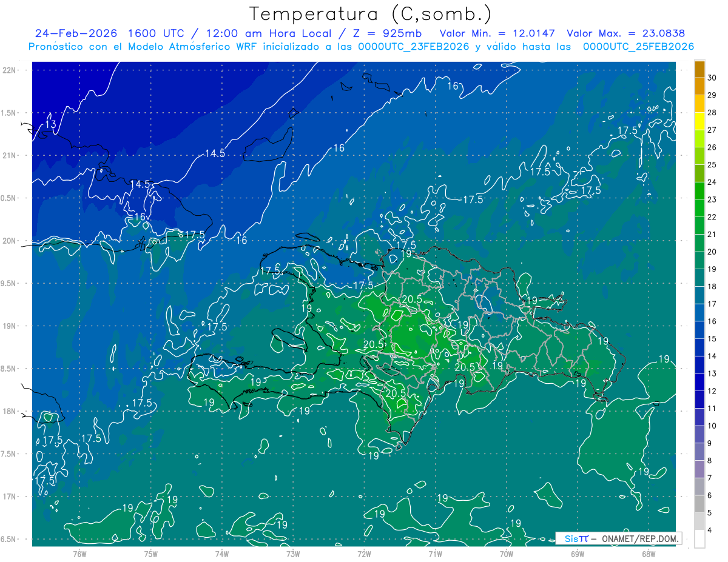Click the '25' value on the color scale
The image size is (728, 562).
pyautogui.click(x=712, y=165)
